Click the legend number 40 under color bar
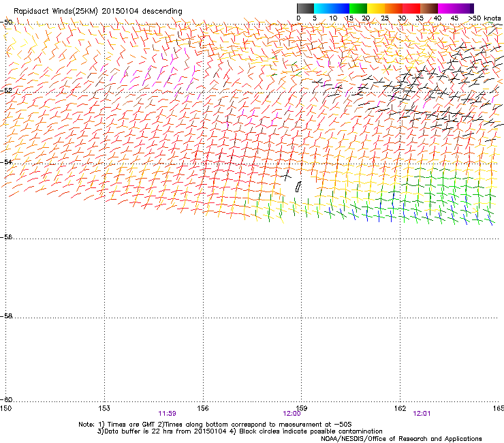The width and height of the screenshot is (504, 443). (x=437, y=18)
